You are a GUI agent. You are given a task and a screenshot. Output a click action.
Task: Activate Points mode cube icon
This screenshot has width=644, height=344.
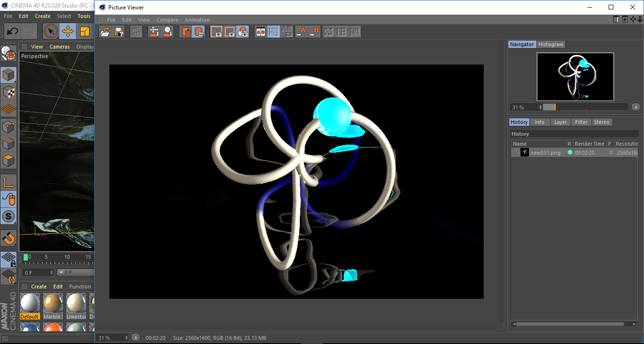click(8, 127)
